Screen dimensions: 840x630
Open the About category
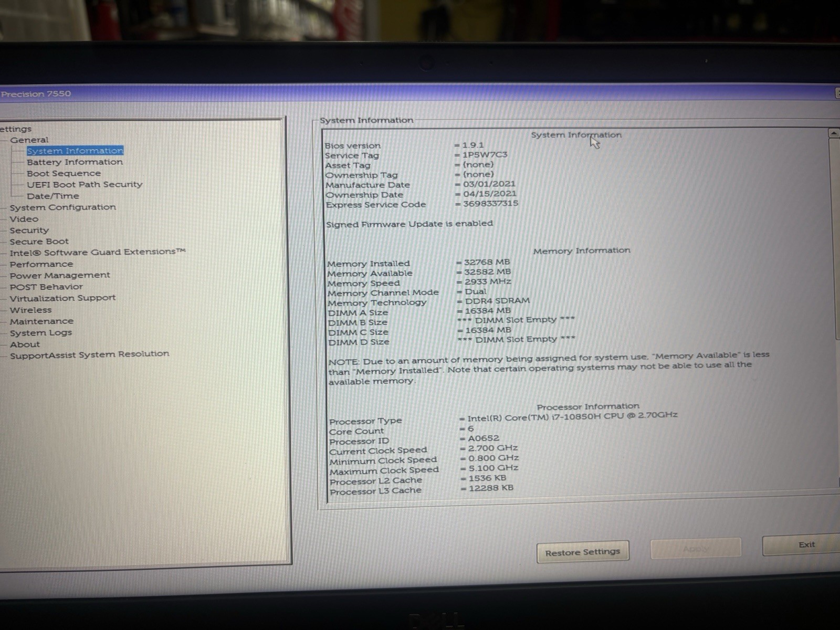pos(24,344)
